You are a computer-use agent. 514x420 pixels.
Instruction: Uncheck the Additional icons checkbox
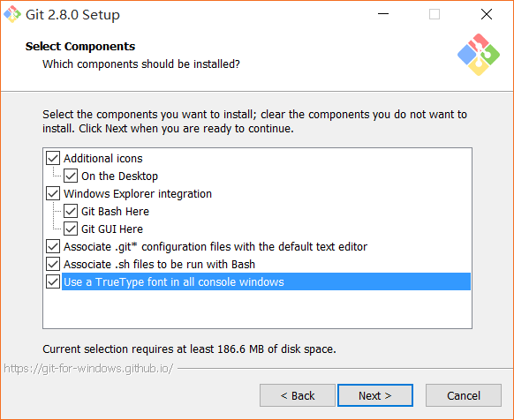coord(53,158)
